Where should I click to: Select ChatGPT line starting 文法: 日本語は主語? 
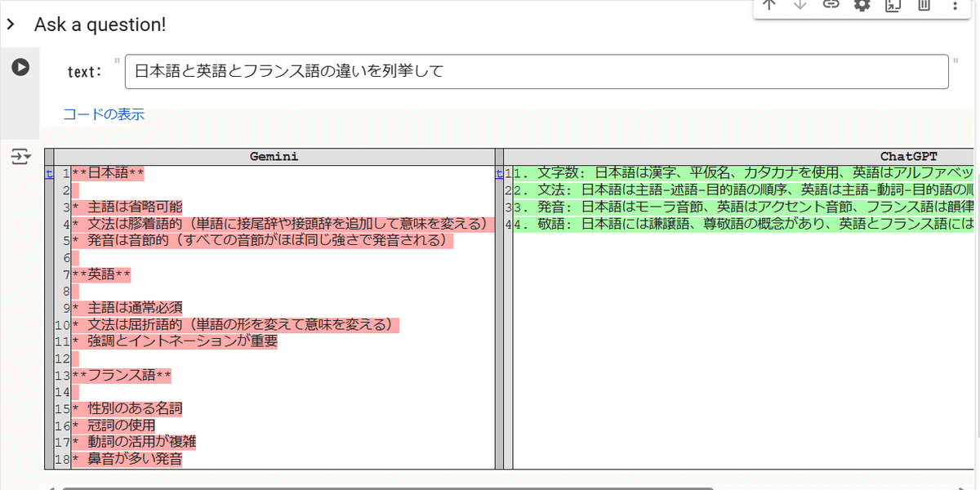[744, 190]
